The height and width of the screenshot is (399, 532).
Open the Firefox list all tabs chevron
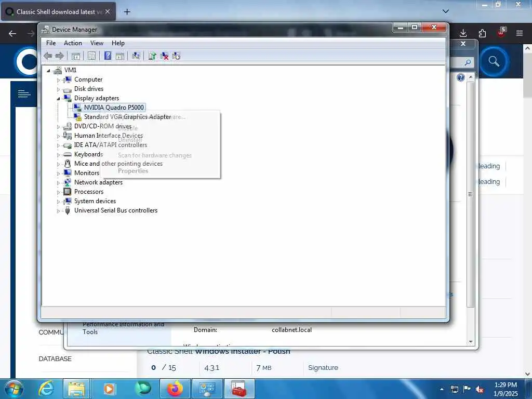tap(446, 11)
